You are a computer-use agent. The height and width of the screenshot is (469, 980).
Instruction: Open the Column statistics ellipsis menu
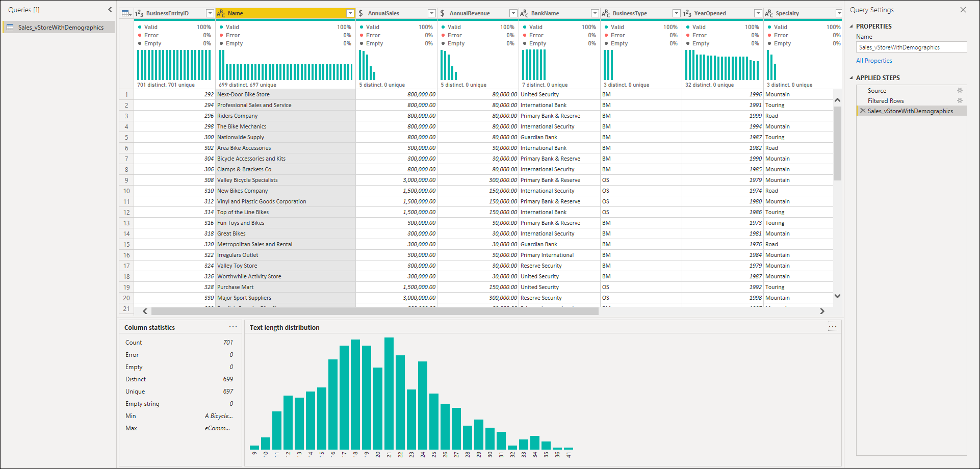pos(233,327)
